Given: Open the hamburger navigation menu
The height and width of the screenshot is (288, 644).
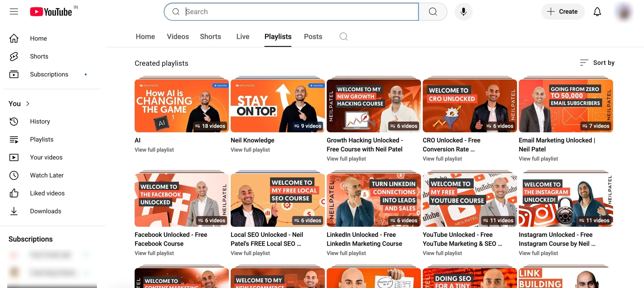Looking at the screenshot, I should click(x=14, y=11).
